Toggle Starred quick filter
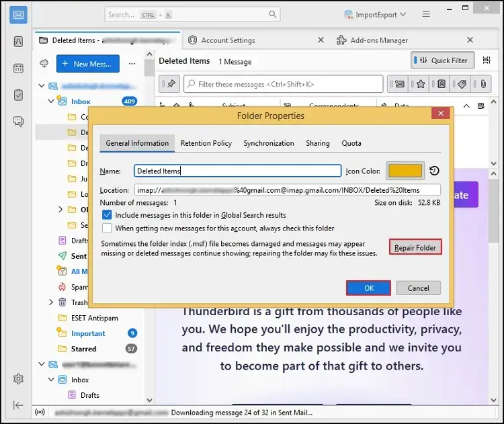Image resolution: width=504 pixels, height=424 pixels. tap(419, 84)
